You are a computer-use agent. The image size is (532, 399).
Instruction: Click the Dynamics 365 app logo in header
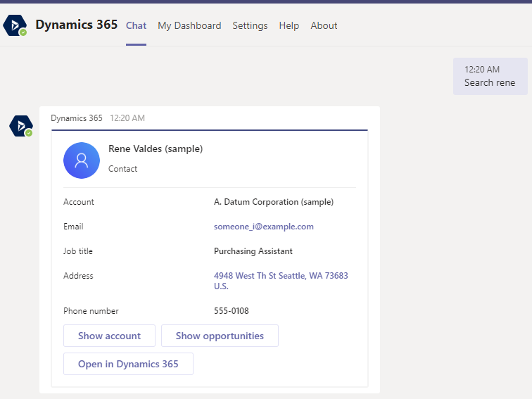point(15,25)
